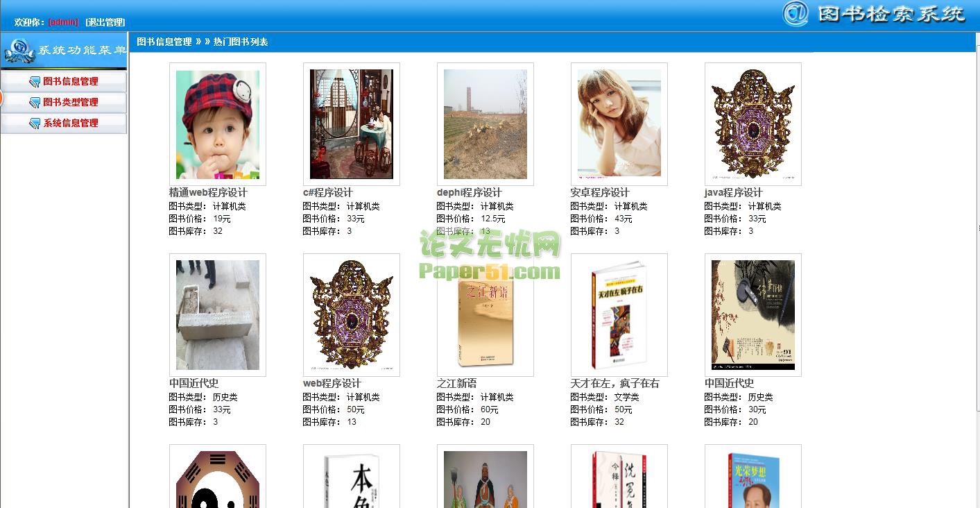This screenshot has height=508, width=980.
Task: Open the web程序设计 bagua ornament thumbnail
Action: [x=352, y=315]
